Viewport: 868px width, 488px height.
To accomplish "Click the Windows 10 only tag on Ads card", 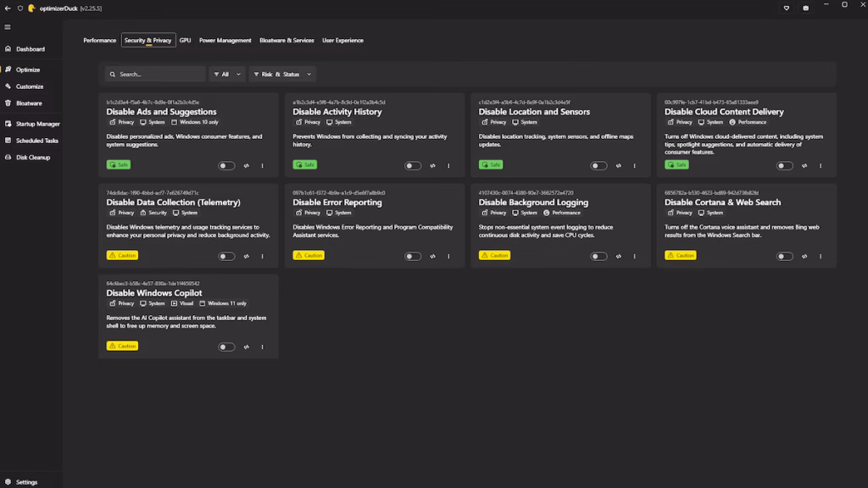I will [x=194, y=122].
